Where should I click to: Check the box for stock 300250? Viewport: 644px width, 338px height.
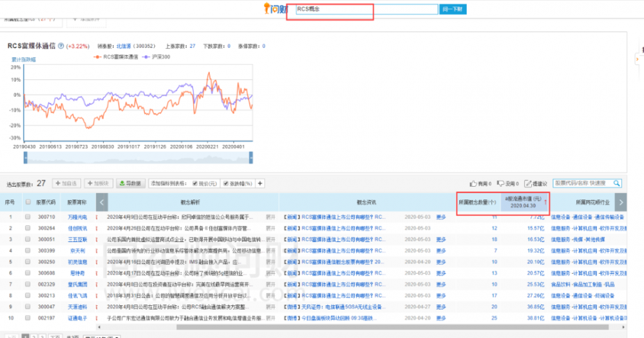click(28, 261)
